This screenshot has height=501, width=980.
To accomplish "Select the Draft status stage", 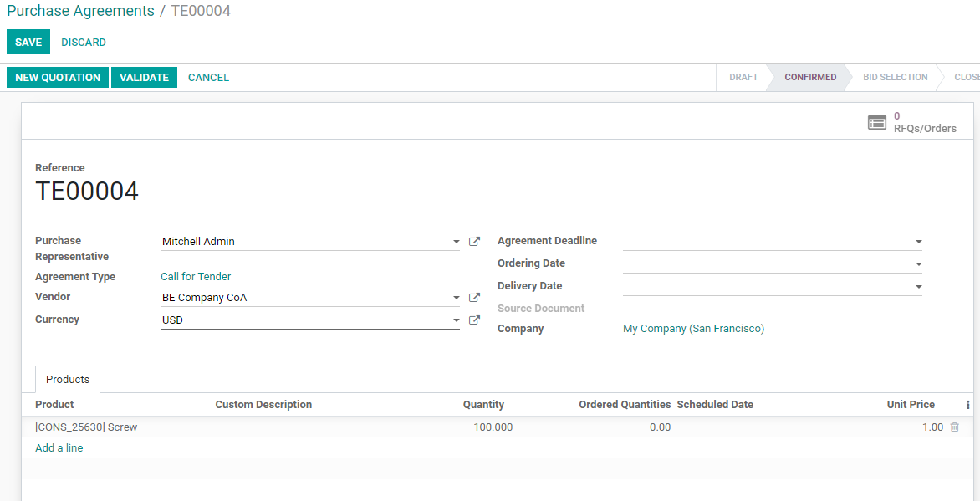I will pyautogui.click(x=743, y=78).
